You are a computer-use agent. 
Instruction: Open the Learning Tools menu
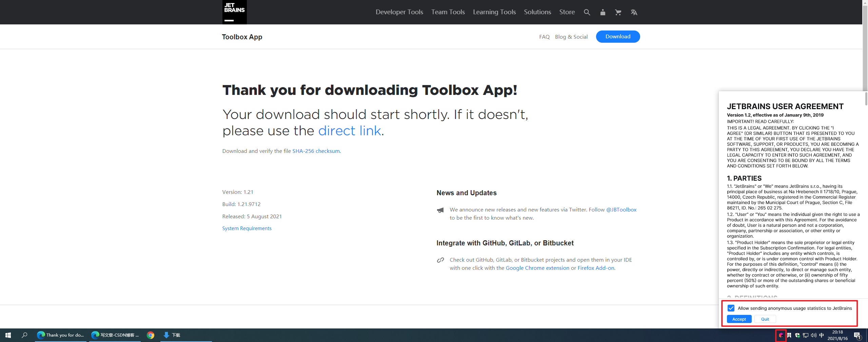coord(494,12)
